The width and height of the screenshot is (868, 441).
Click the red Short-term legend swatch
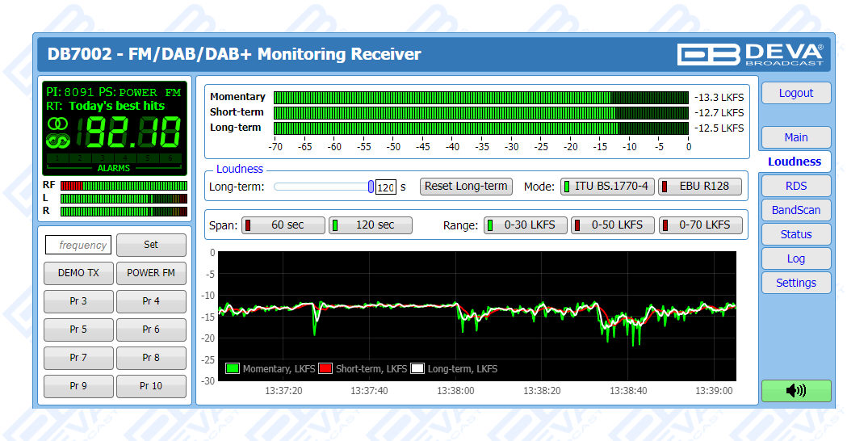[325, 368]
